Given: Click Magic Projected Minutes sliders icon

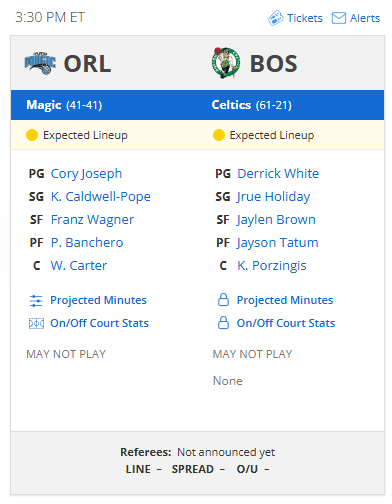Looking at the screenshot, I should (36, 300).
